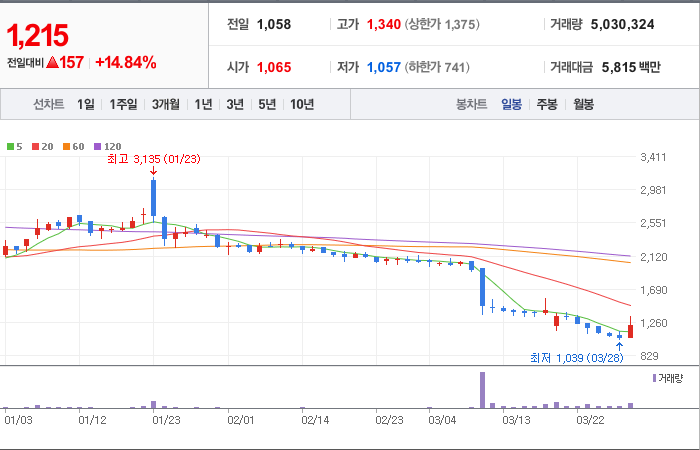Click the 저가 value 1,057
700x450 pixels.
pyautogui.click(x=383, y=67)
